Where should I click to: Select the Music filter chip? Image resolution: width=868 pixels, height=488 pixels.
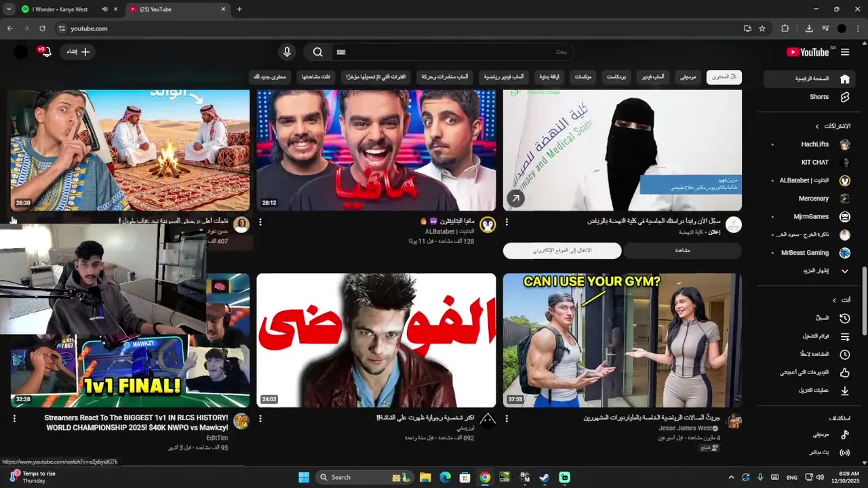pyautogui.click(x=688, y=77)
